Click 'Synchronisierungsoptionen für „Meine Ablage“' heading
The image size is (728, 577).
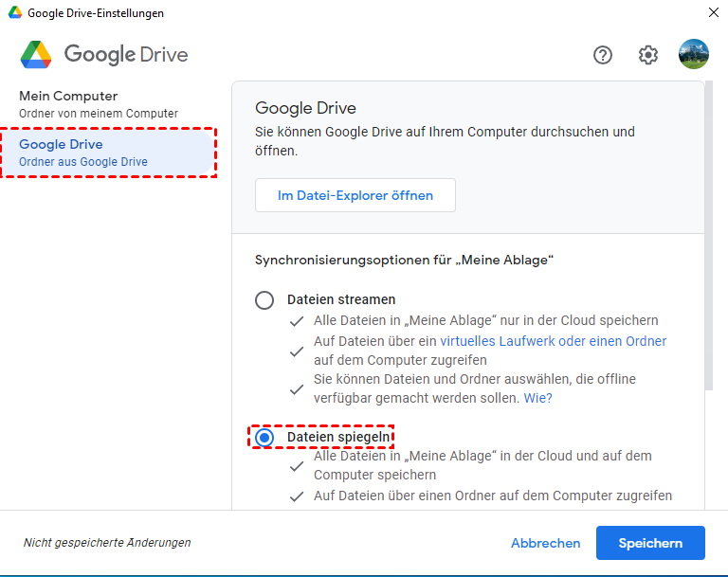click(x=405, y=260)
